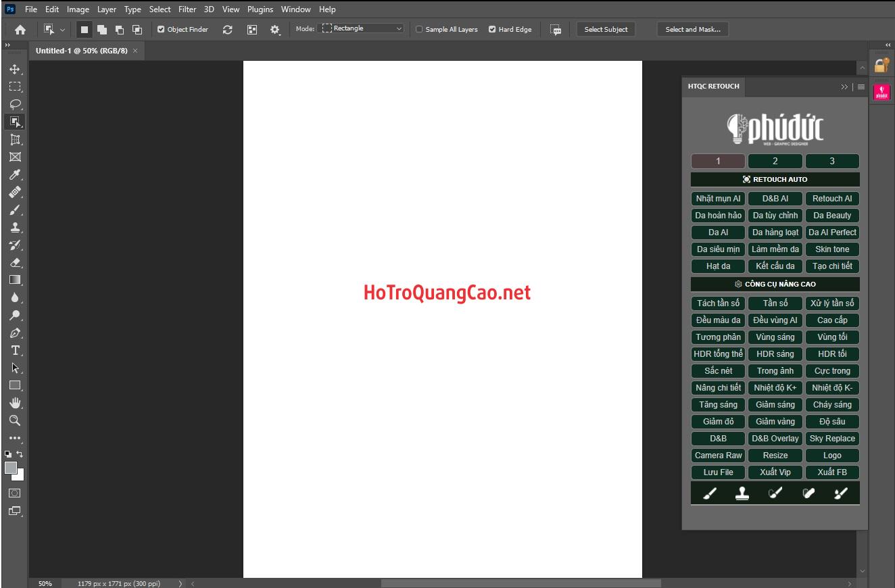Select the Hand tool
This screenshot has width=895, height=588.
(15, 403)
